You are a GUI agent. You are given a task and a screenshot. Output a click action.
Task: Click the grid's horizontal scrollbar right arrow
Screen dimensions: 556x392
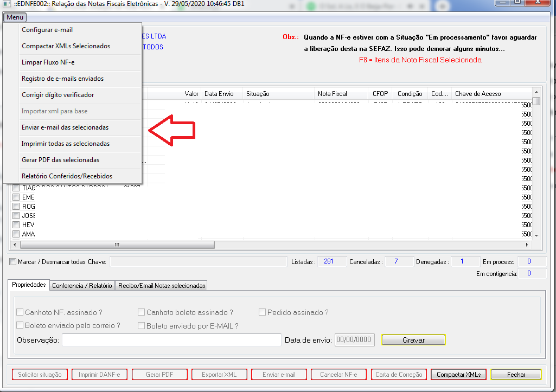tap(528, 245)
